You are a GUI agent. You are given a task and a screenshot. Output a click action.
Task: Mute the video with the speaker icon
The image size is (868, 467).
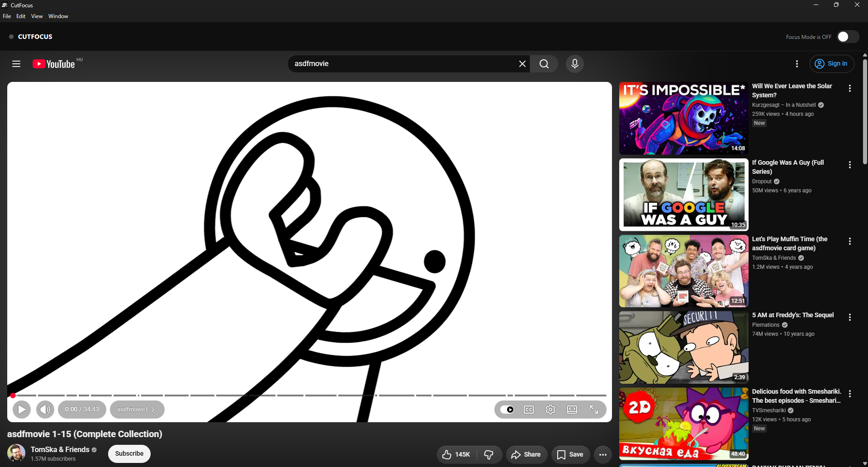click(x=45, y=410)
